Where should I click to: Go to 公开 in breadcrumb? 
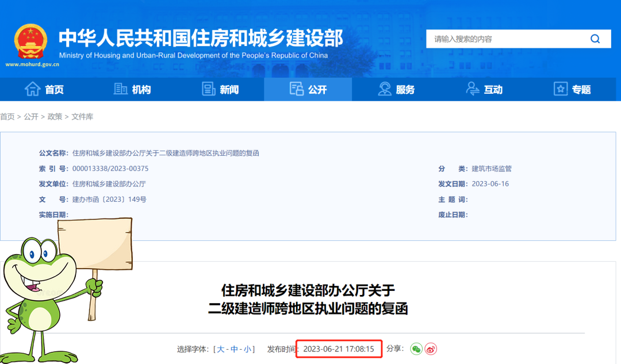(x=31, y=117)
